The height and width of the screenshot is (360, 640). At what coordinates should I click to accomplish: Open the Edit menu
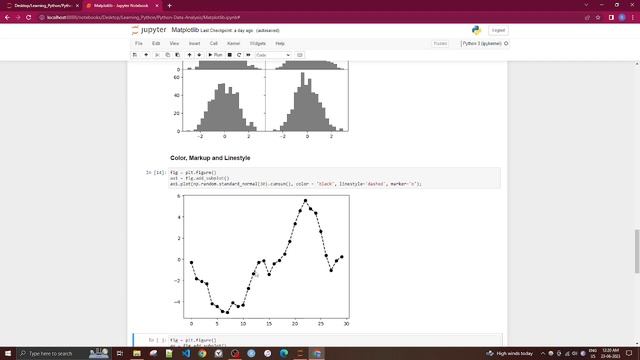tap(156, 43)
